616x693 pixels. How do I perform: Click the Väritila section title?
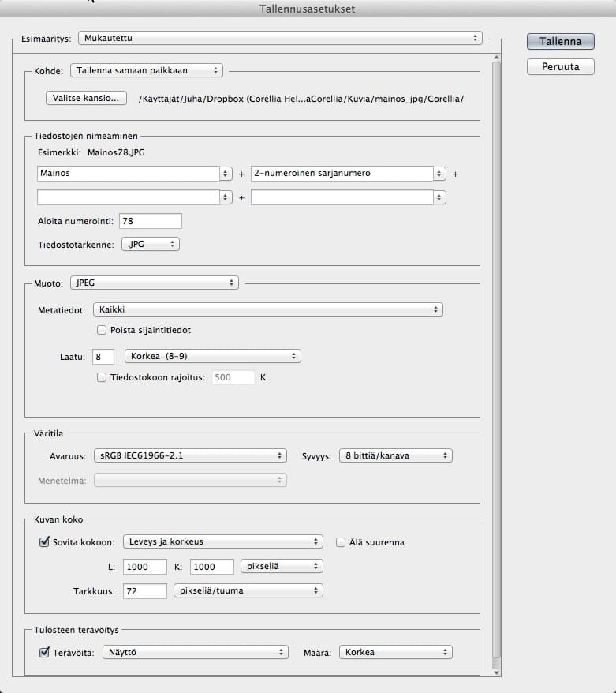(x=49, y=433)
